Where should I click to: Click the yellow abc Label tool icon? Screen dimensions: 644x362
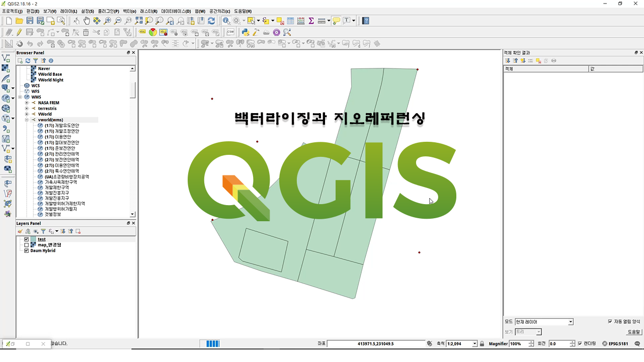142,32
